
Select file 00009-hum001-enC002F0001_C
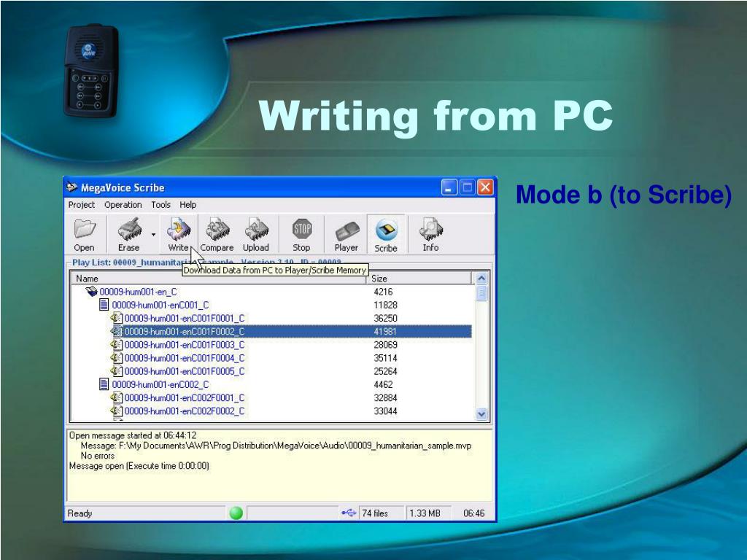(185, 398)
